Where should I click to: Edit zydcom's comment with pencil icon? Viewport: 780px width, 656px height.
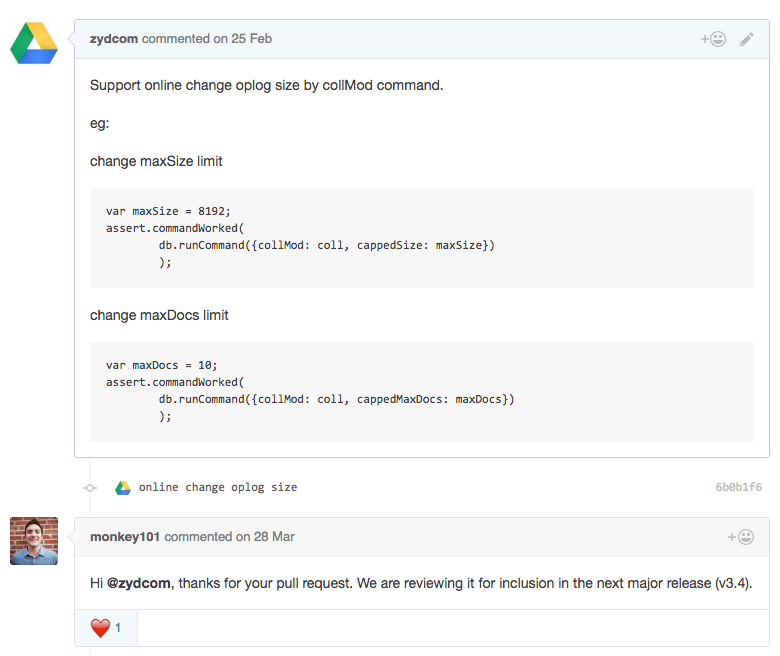pyautogui.click(x=747, y=39)
